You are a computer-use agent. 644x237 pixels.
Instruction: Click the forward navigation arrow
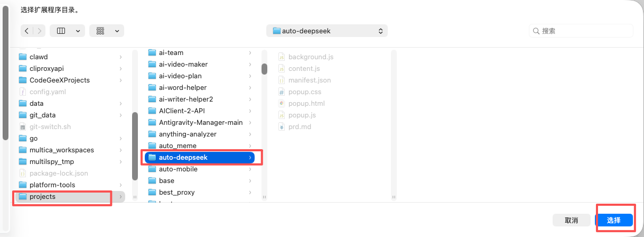(x=40, y=31)
